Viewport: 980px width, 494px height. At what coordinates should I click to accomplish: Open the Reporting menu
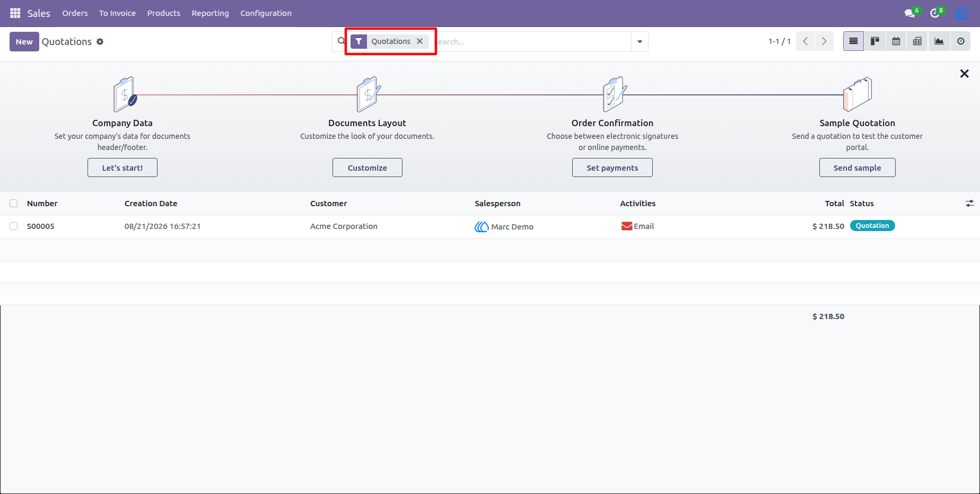(x=210, y=13)
